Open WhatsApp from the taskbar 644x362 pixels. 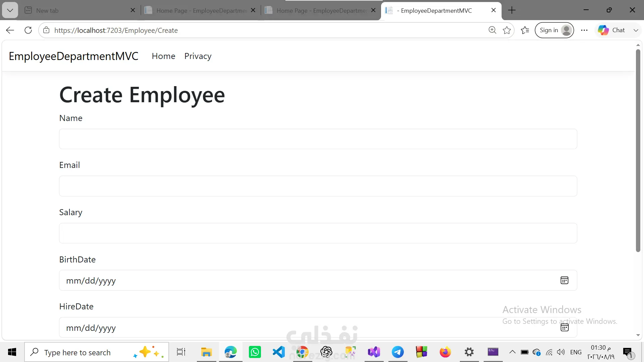[x=255, y=352]
